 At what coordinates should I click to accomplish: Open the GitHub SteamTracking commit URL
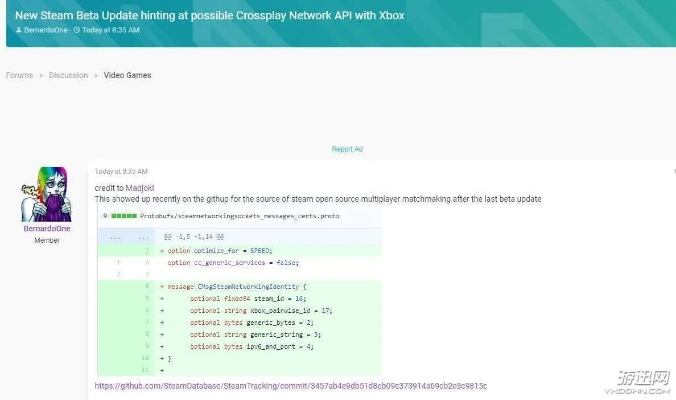coord(290,385)
